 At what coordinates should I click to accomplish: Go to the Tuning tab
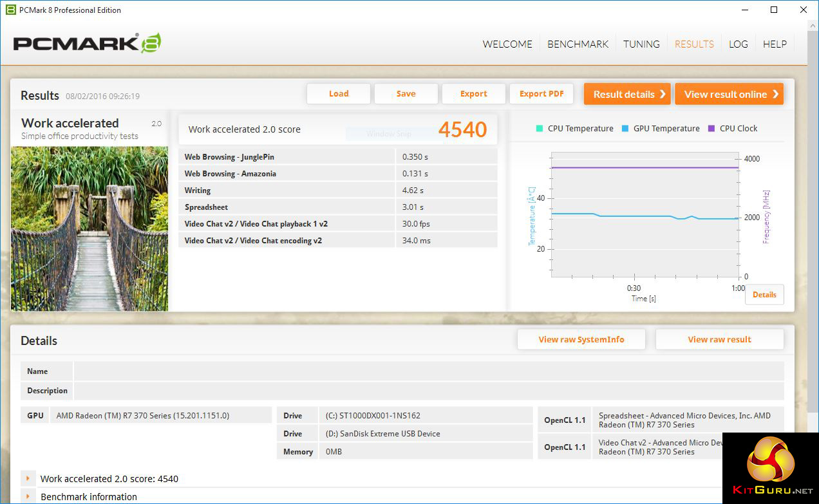pos(641,44)
